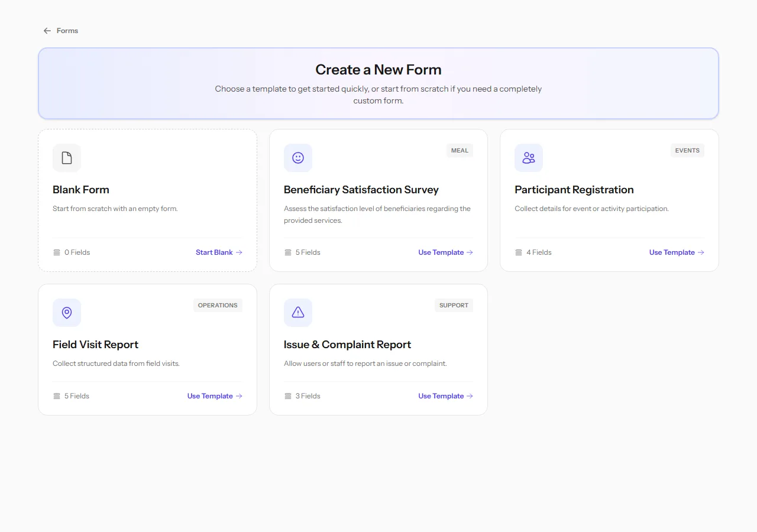
Task: Click the fields icon on Field Visit Report card
Action: coord(57,396)
